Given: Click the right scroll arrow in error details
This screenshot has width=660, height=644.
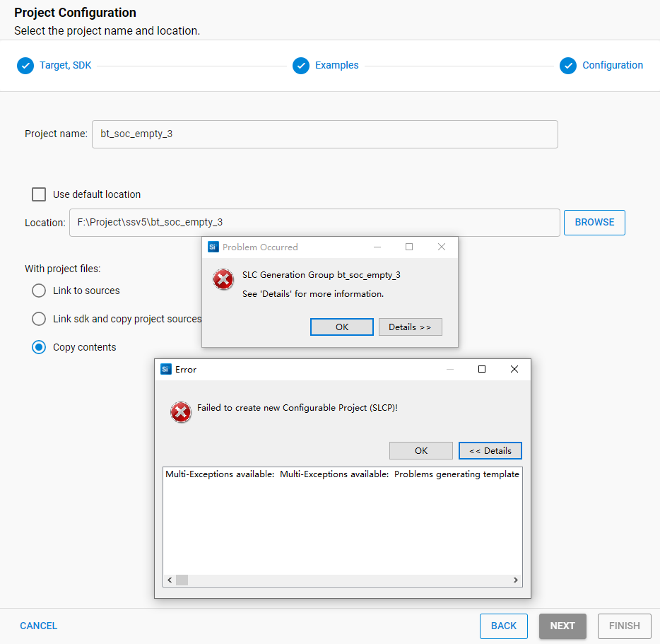Looking at the screenshot, I should (x=516, y=580).
